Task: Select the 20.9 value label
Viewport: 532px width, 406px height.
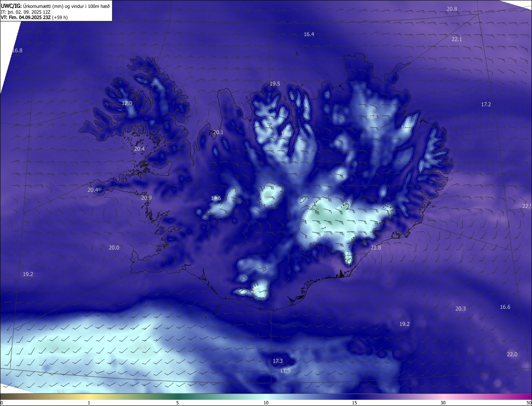Action: (x=146, y=198)
